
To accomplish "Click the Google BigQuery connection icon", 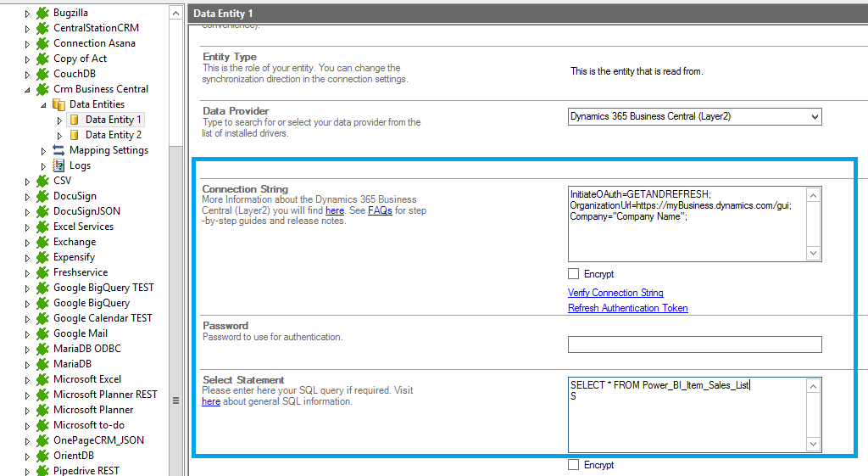I will [42, 303].
